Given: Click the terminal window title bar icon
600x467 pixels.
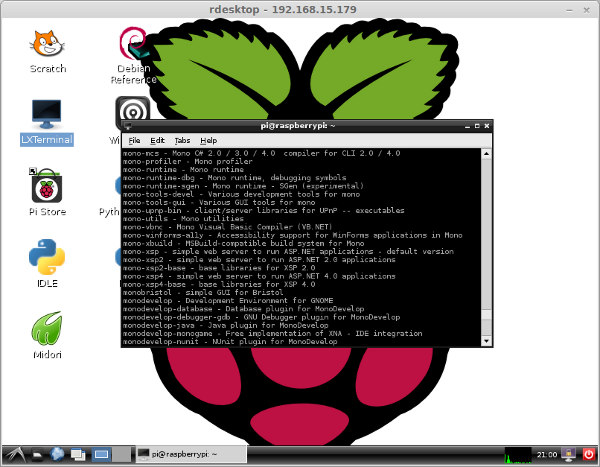Looking at the screenshot, I should [x=127, y=126].
